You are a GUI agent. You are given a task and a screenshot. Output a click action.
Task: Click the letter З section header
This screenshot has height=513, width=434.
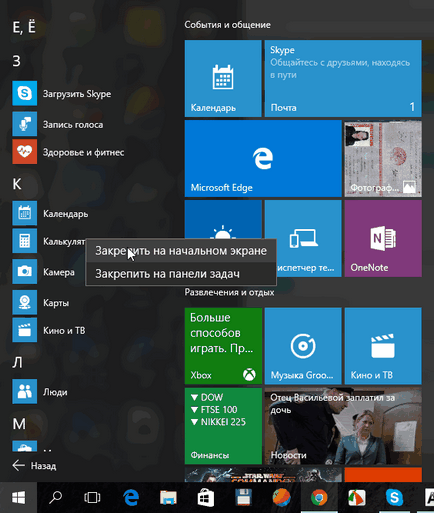tap(17, 61)
